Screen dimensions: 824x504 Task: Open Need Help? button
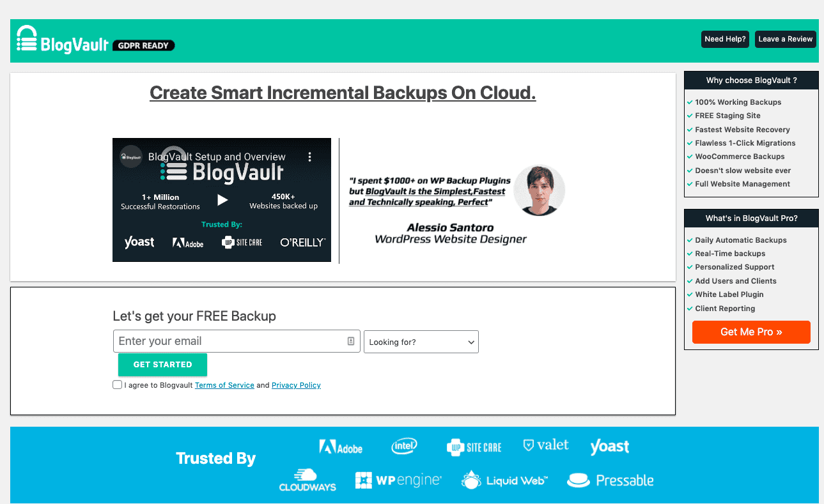pyautogui.click(x=725, y=39)
